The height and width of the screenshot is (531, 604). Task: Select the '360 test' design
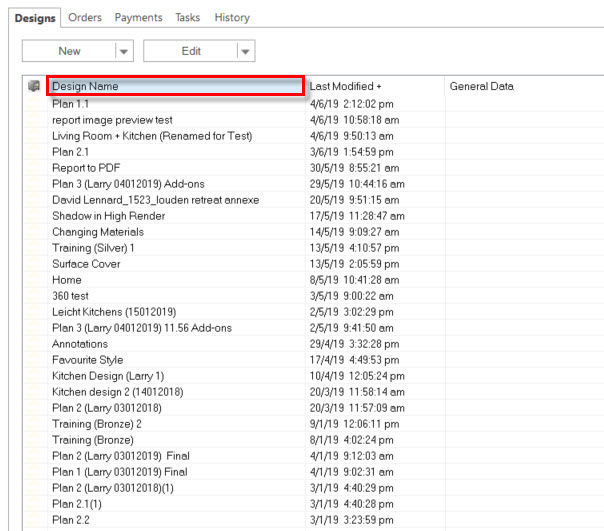pyautogui.click(x=70, y=296)
